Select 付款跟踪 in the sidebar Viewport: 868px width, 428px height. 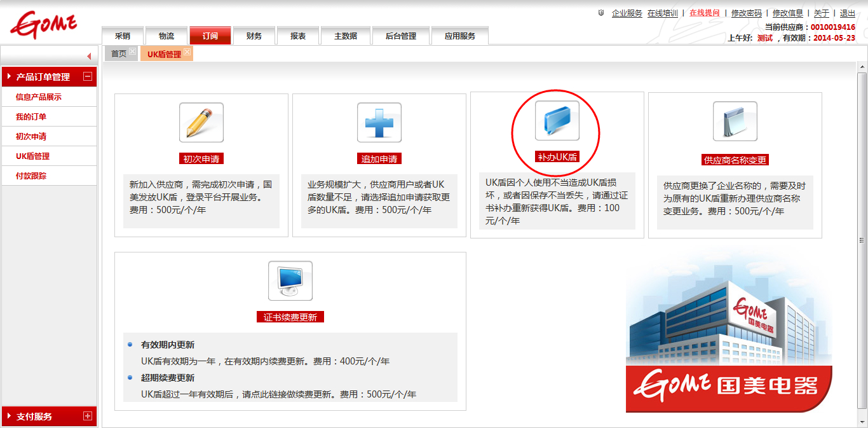tap(31, 176)
